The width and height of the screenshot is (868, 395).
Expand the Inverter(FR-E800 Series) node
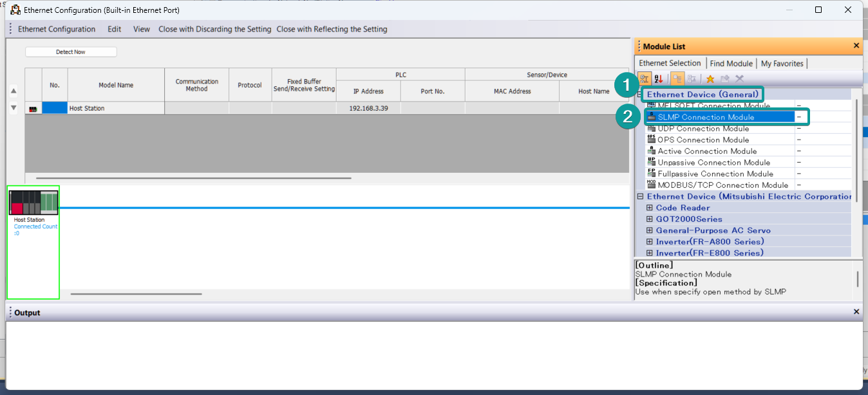coord(649,253)
